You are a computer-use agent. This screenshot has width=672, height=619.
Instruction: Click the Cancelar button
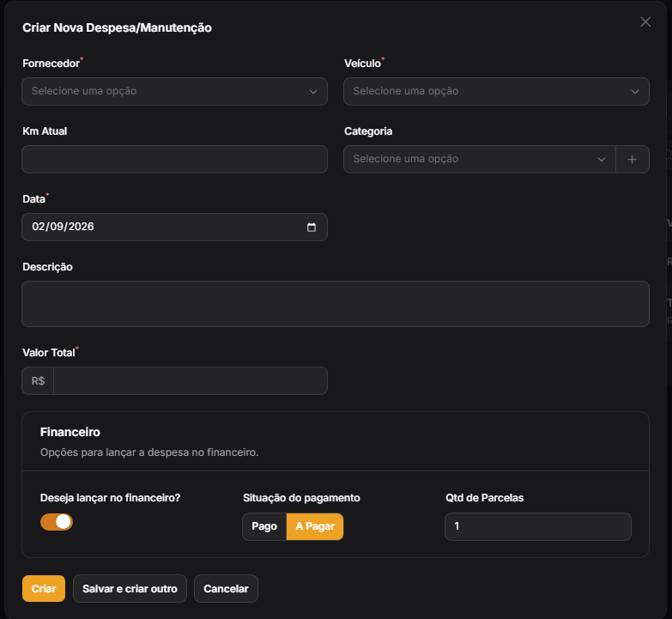tap(226, 589)
